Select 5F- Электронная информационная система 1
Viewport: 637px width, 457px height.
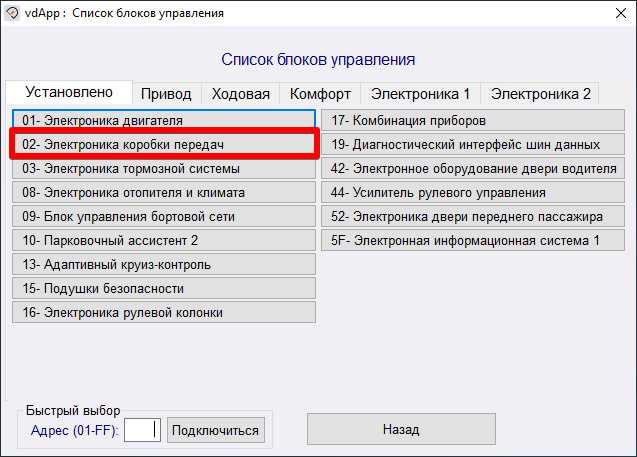473,240
